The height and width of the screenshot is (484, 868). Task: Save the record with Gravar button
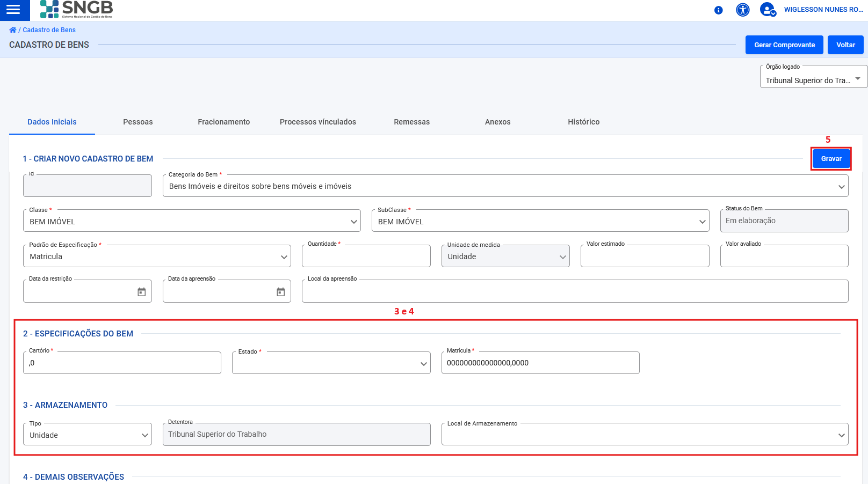coord(831,159)
